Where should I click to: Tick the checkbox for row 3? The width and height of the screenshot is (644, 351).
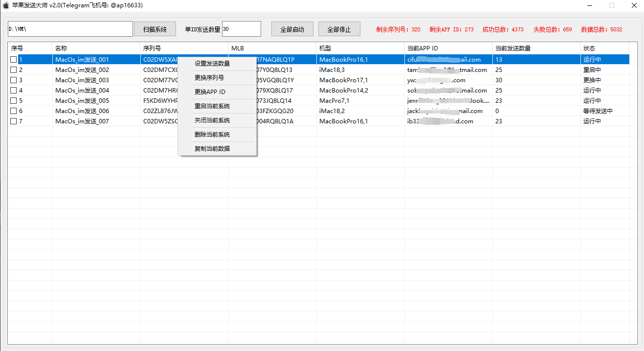coord(14,80)
